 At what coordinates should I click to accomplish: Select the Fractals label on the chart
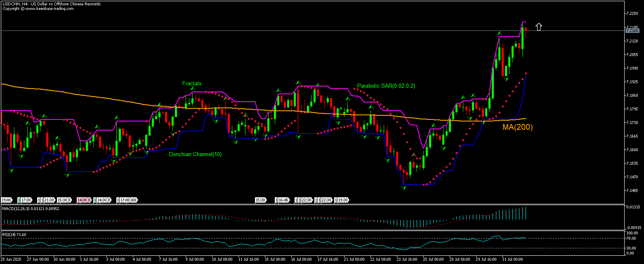tap(192, 83)
